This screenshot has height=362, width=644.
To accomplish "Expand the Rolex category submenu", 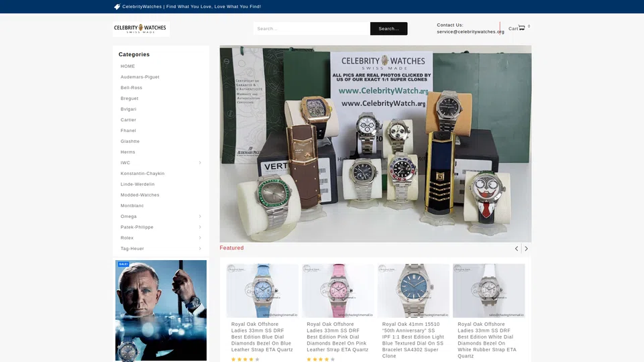I will tap(200, 237).
